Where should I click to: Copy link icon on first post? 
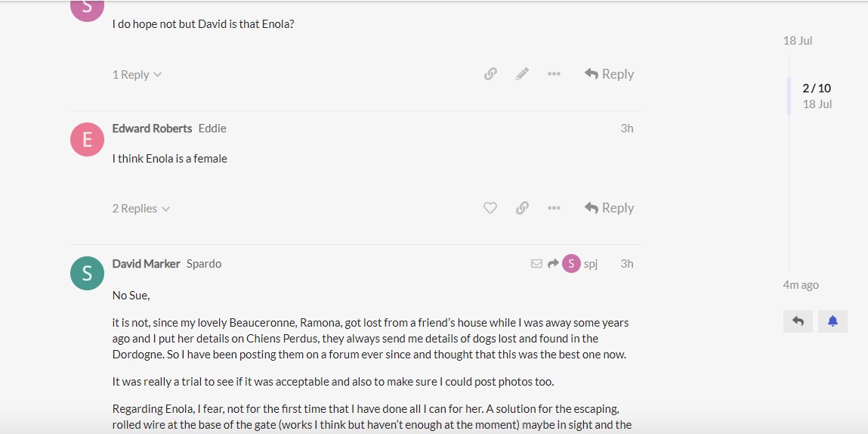click(x=490, y=73)
